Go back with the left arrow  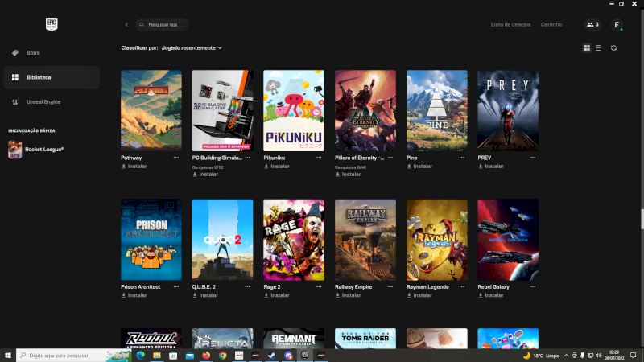pos(126,25)
